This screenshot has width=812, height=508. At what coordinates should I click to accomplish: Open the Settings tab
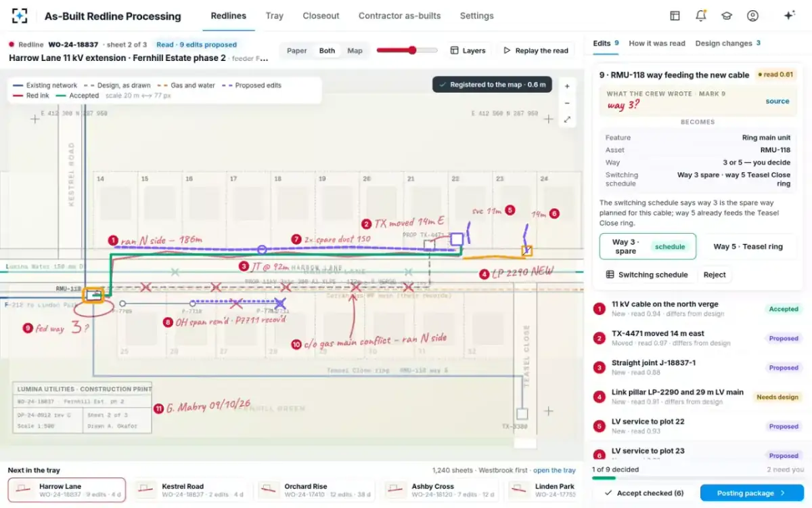pyautogui.click(x=476, y=16)
